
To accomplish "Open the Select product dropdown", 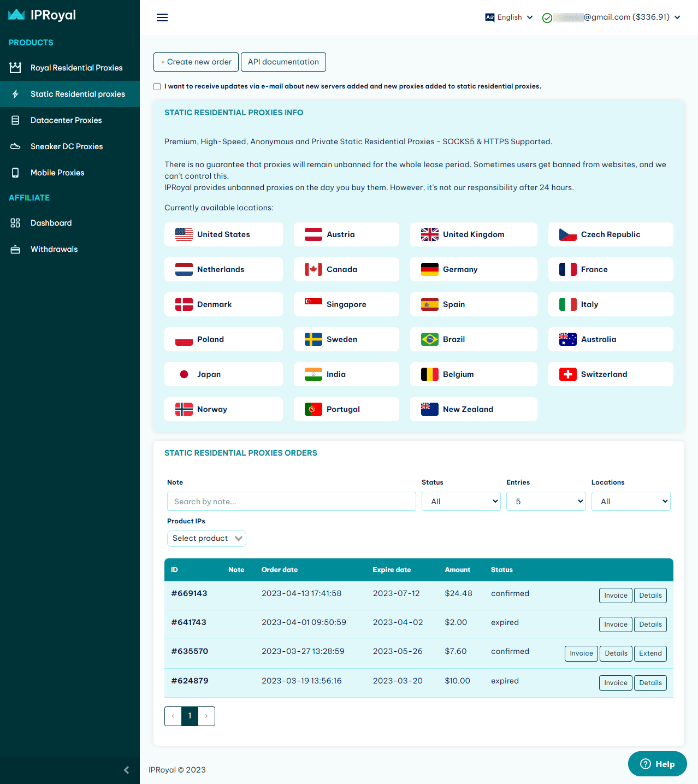I will pyautogui.click(x=206, y=539).
